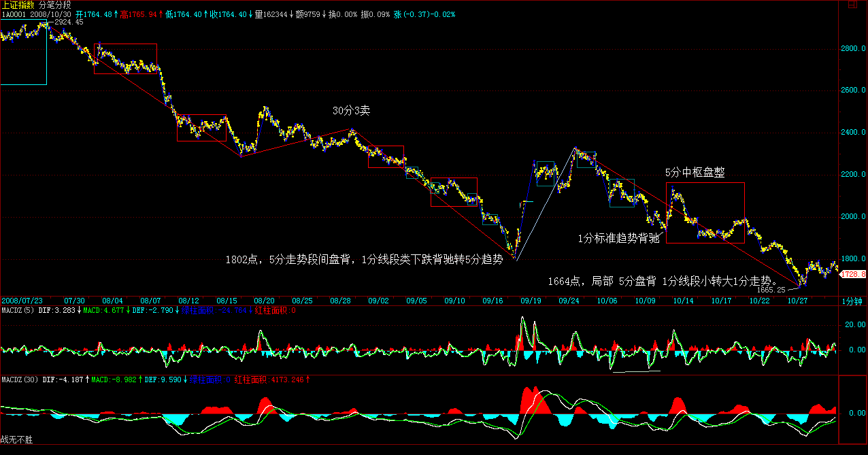868x455 pixels.
Task: Click the 30分3卖 chart annotation
Action: 350,110
